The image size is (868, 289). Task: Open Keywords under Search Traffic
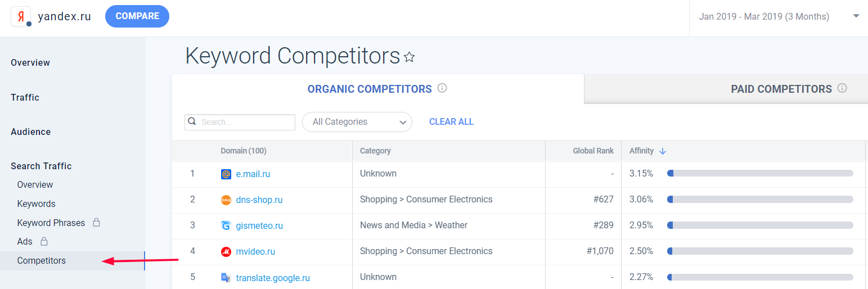pos(37,204)
